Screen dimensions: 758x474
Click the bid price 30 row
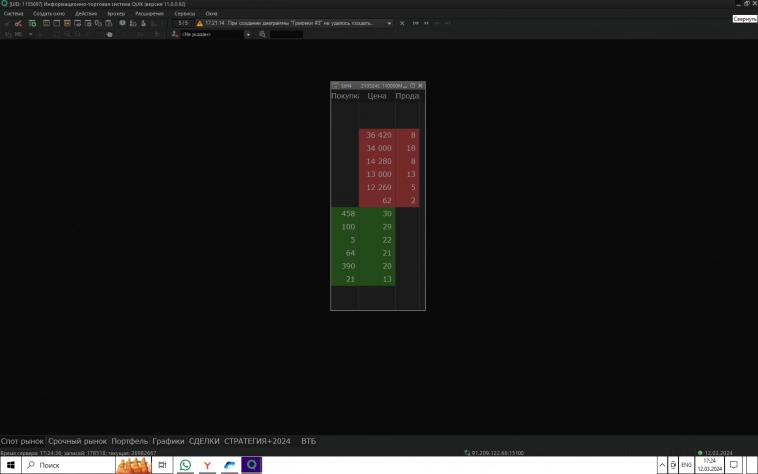click(377, 214)
